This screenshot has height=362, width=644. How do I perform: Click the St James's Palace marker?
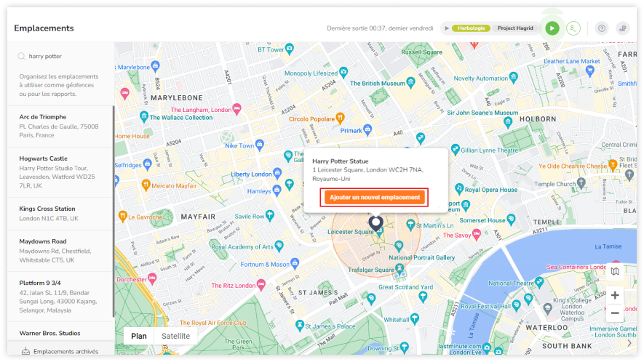click(x=300, y=325)
